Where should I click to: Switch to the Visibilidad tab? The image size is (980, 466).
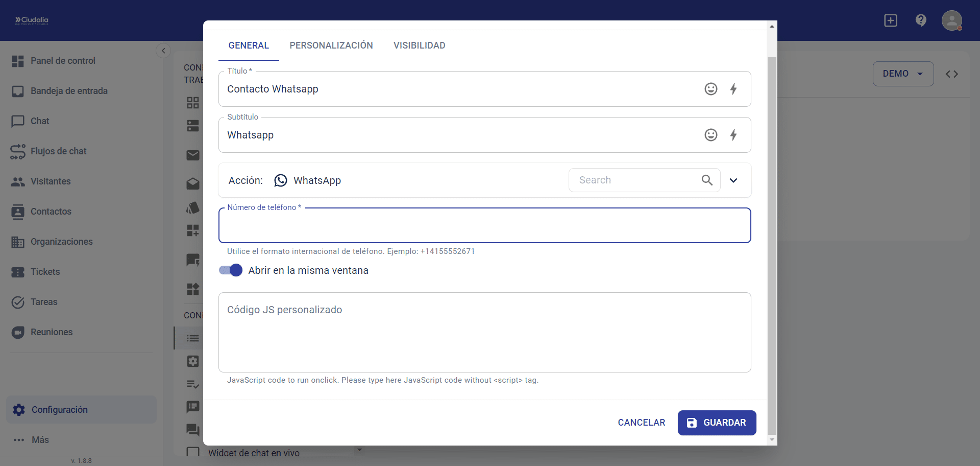[419, 45]
